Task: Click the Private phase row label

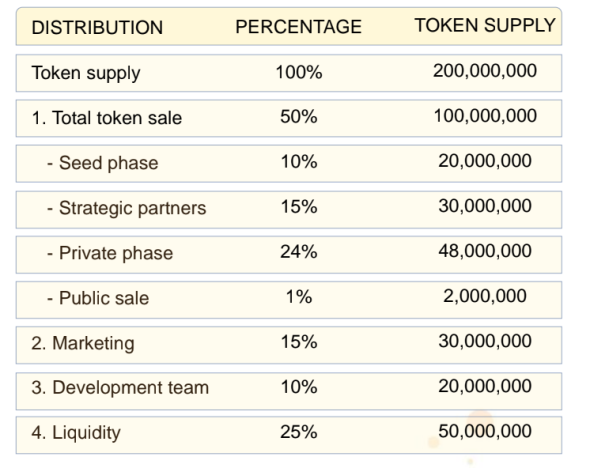Action: click(110, 253)
